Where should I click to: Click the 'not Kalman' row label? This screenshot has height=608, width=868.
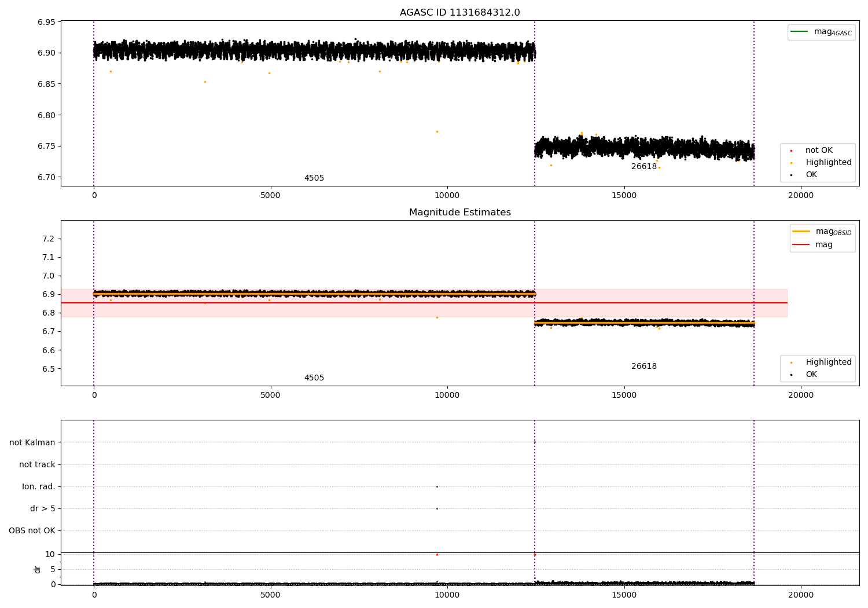(x=32, y=443)
